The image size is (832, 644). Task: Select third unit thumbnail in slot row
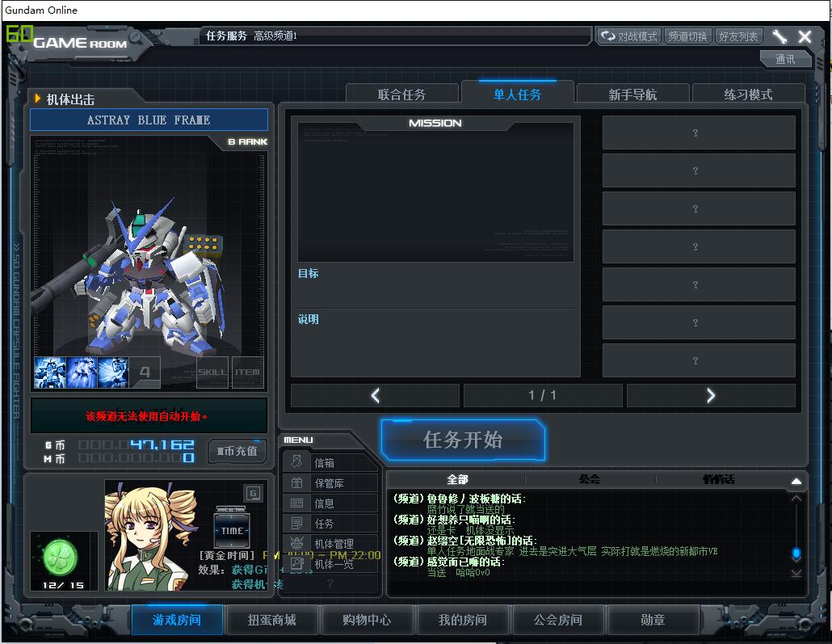(113, 373)
